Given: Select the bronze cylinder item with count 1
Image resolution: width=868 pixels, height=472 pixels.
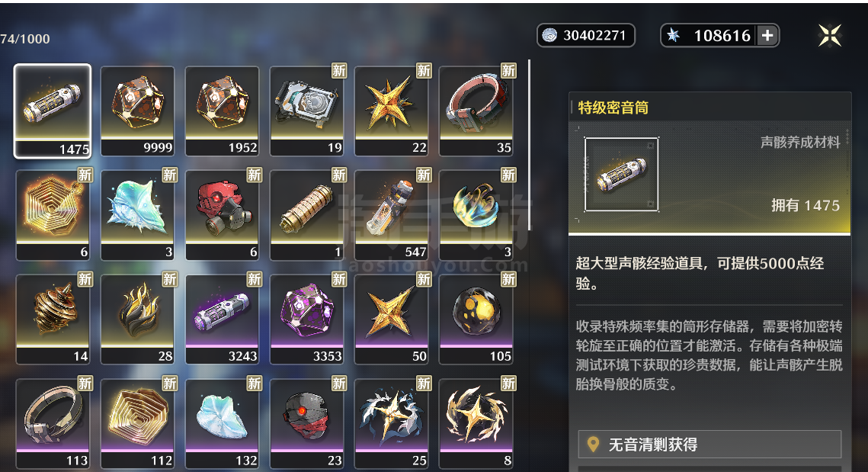Looking at the screenshot, I should (x=306, y=215).
